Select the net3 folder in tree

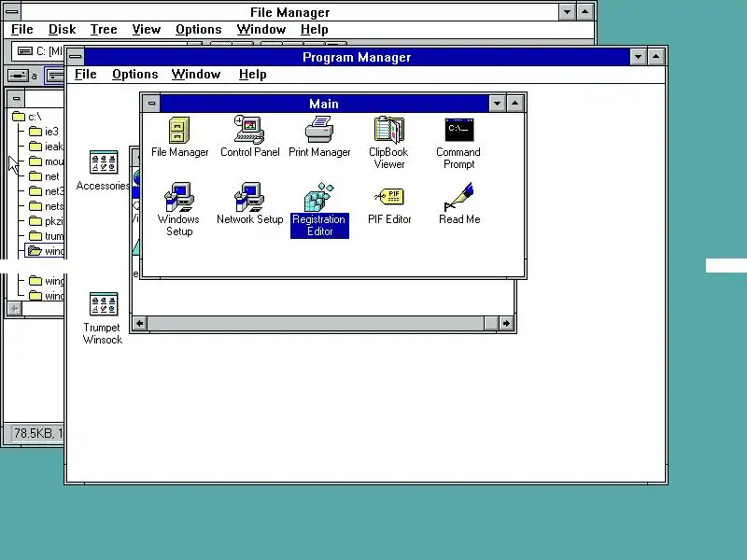(46, 191)
